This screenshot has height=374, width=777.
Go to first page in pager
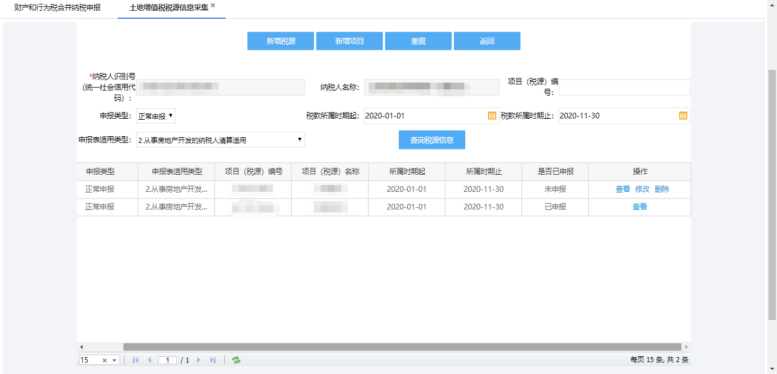pyautogui.click(x=136, y=360)
